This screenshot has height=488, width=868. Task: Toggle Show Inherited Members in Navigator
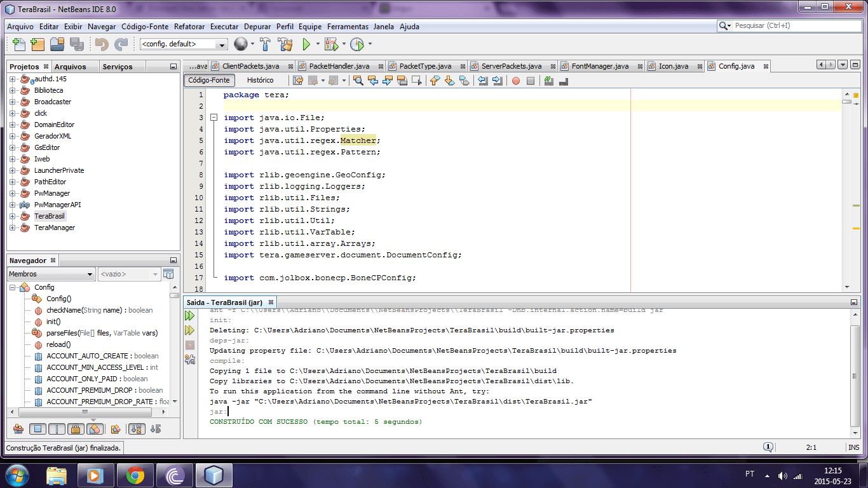tap(18, 429)
